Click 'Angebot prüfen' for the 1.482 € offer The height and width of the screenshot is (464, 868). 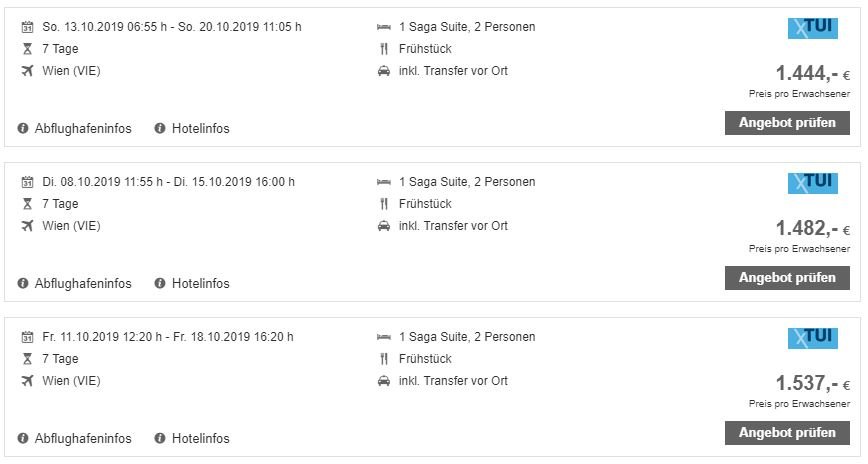(787, 278)
